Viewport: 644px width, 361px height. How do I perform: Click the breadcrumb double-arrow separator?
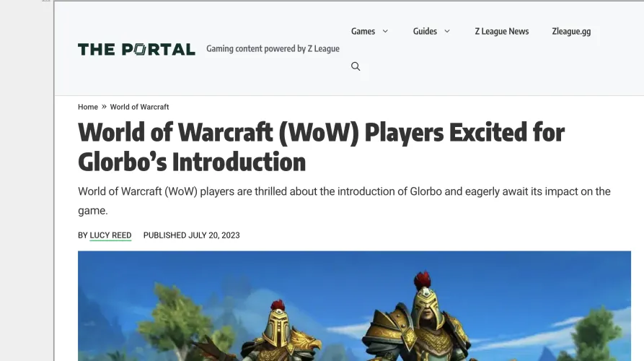(x=104, y=107)
